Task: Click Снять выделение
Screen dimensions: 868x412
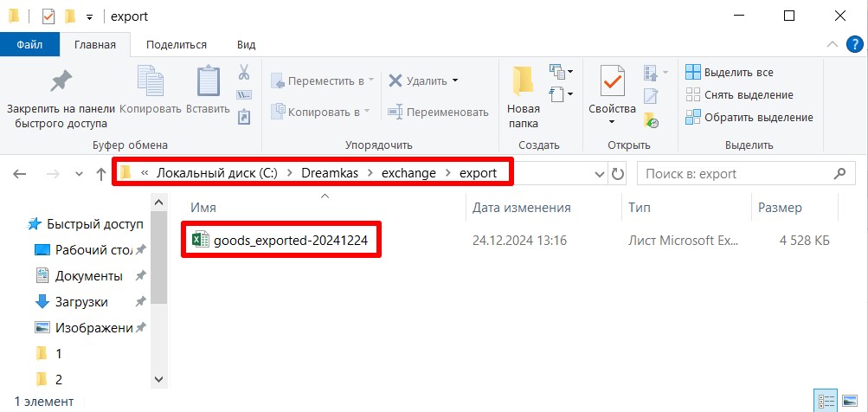Action: pos(739,94)
